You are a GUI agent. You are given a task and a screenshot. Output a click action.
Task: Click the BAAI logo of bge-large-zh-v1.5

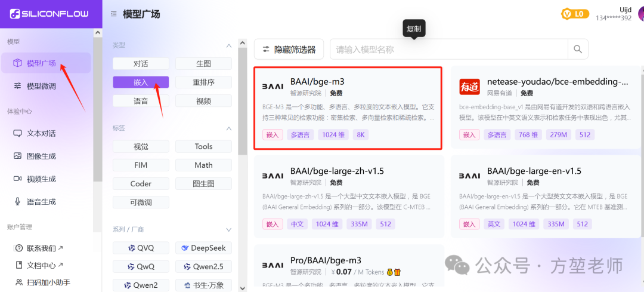pos(273,176)
